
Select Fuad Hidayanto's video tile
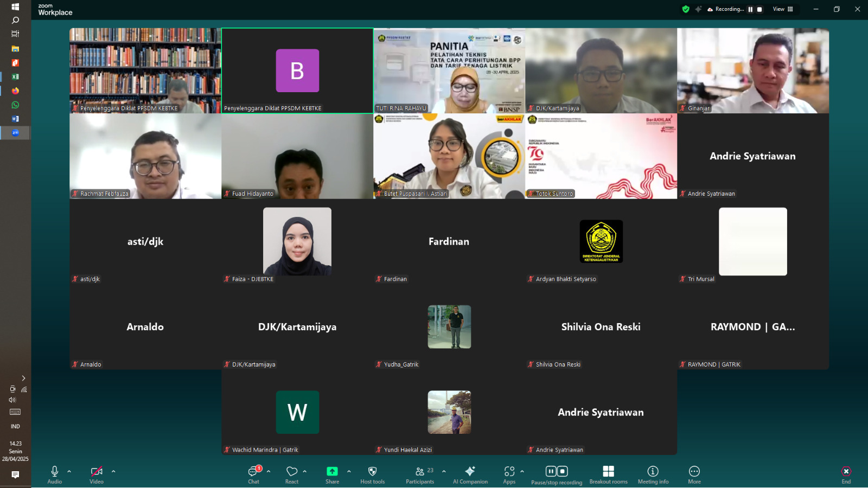(297, 156)
